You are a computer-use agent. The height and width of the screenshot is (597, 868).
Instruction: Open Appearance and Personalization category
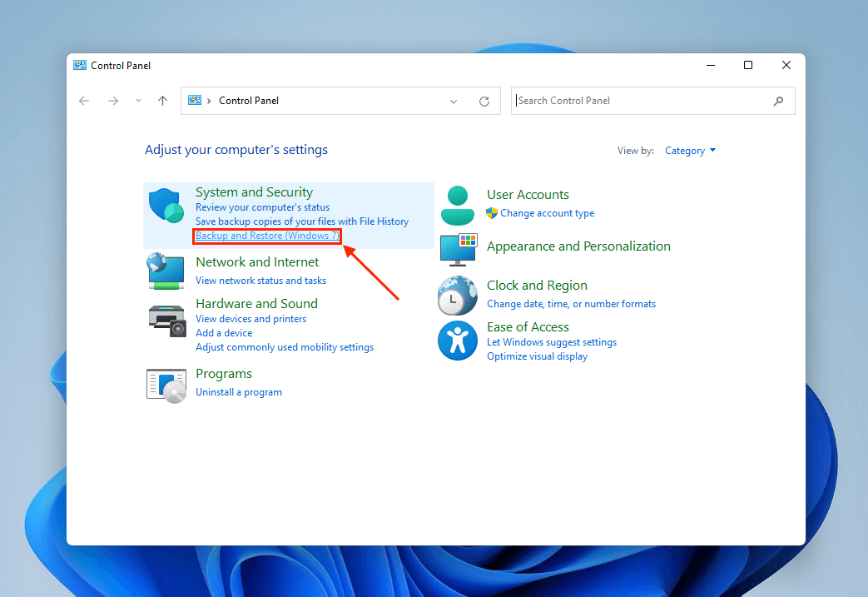point(578,246)
